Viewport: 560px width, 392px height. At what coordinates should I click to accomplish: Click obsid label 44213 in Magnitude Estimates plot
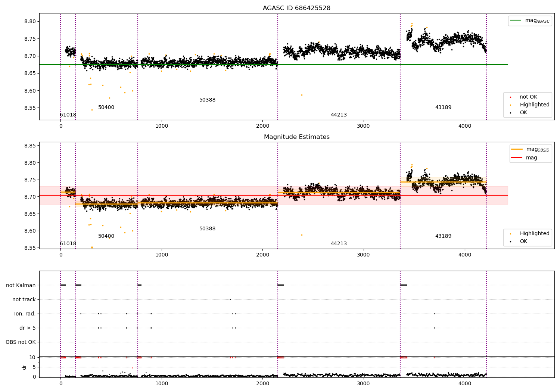pos(339,244)
